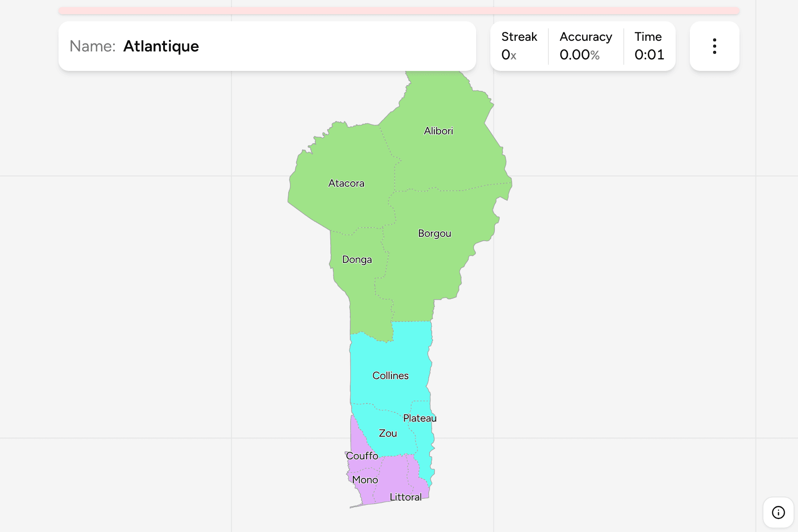Choose the Donga department
Screen dimensions: 798x532
point(357,259)
